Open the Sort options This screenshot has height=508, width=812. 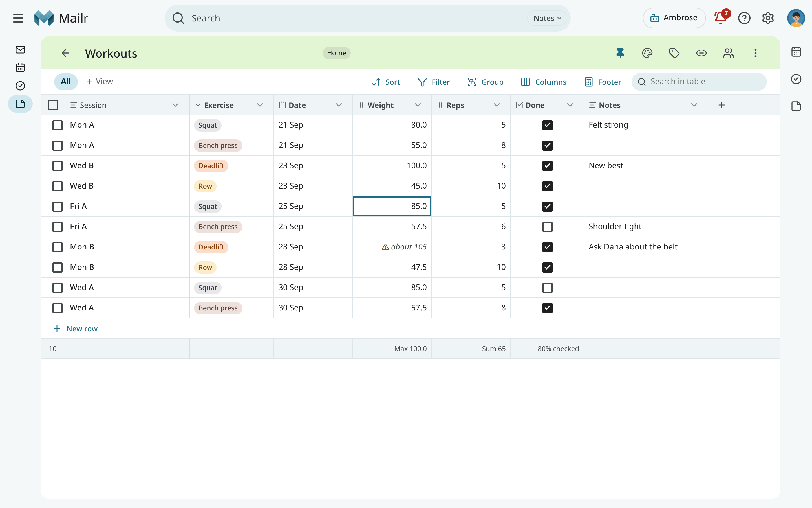(386, 82)
